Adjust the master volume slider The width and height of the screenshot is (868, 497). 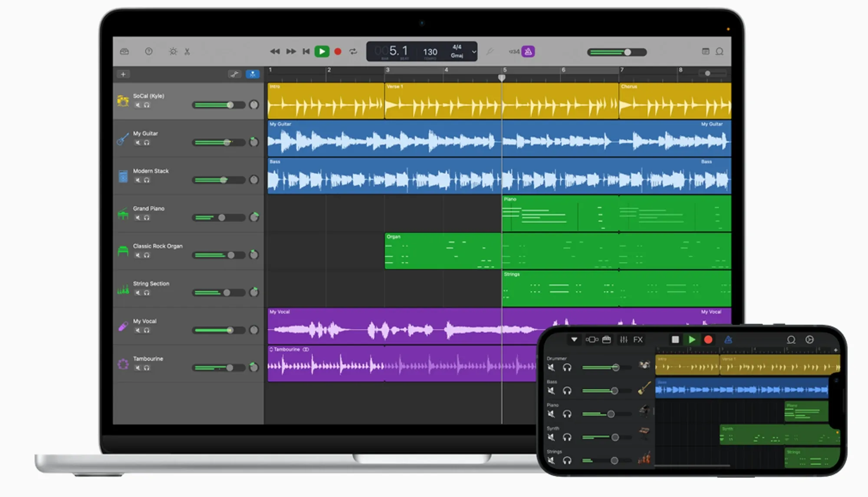617,52
